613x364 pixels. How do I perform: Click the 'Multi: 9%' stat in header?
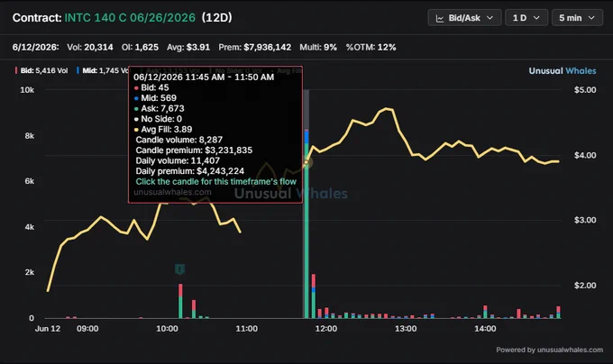pos(318,47)
